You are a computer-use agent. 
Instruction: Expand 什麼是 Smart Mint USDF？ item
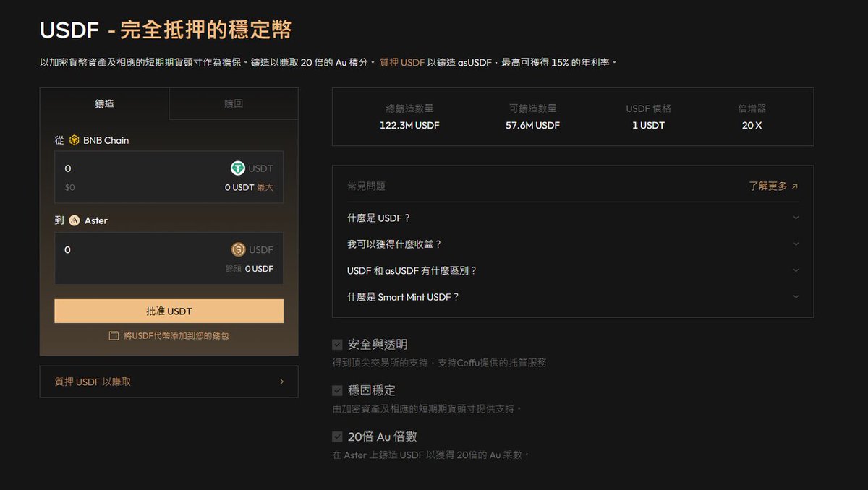[x=573, y=297]
